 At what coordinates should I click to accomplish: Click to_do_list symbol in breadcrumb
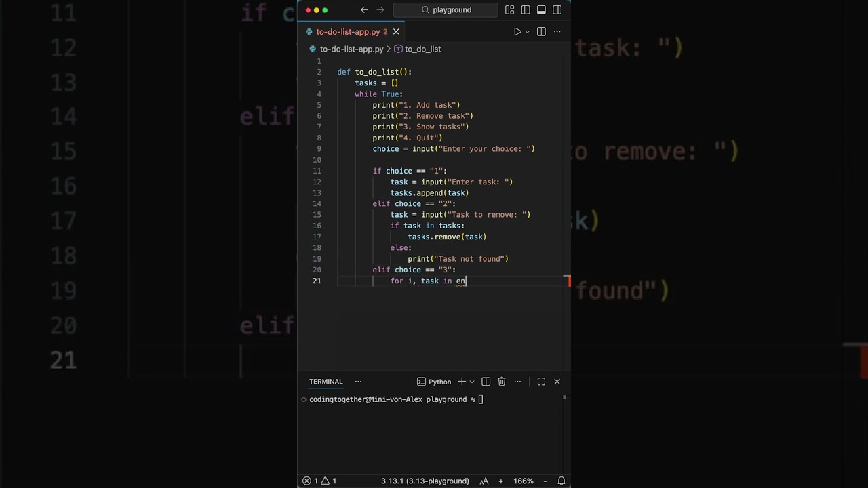coord(422,49)
